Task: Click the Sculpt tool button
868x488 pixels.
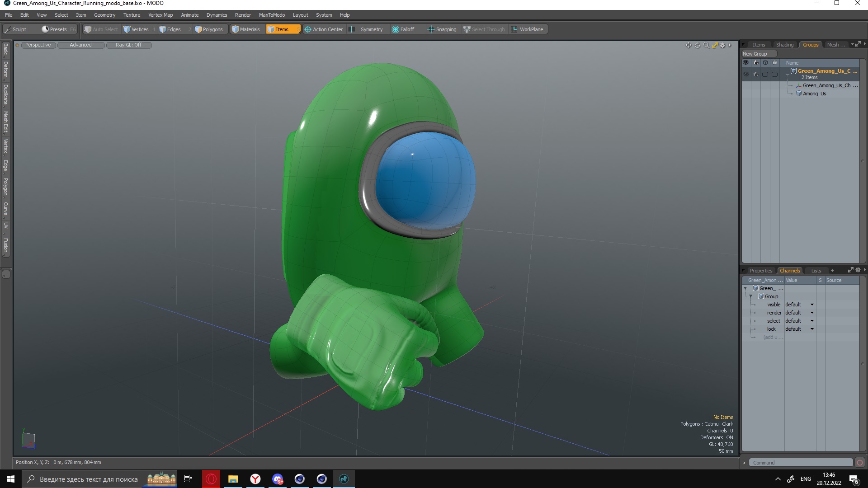Action: pos(20,29)
